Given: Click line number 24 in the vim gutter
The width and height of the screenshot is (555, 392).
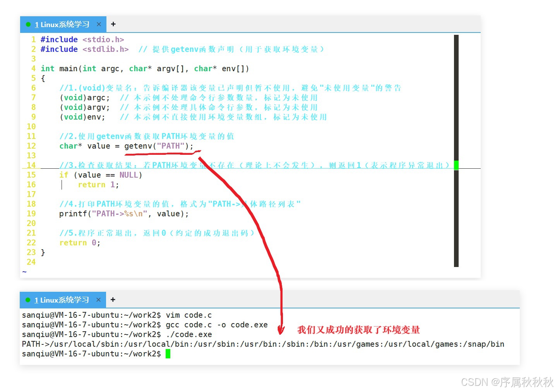Looking at the screenshot, I should tap(31, 262).
